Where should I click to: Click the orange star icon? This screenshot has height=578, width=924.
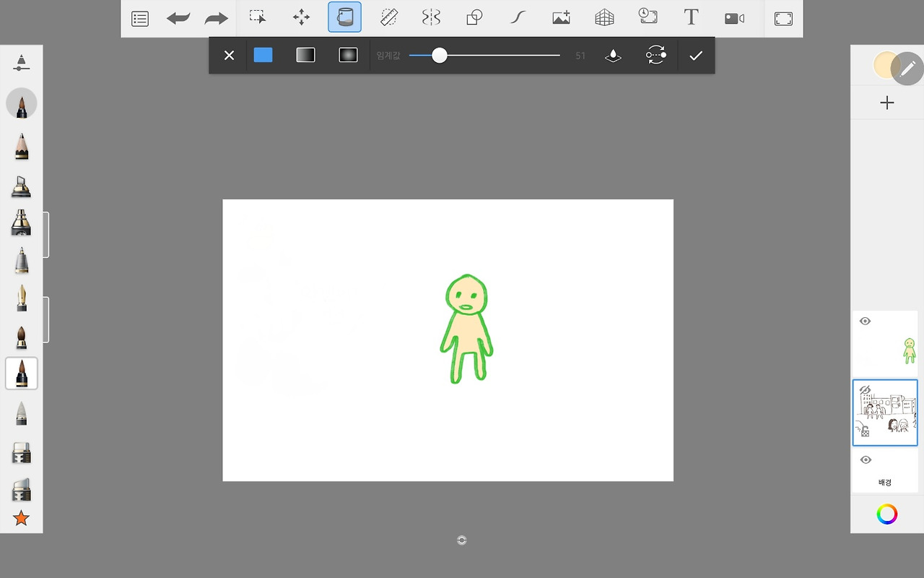(22, 518)
